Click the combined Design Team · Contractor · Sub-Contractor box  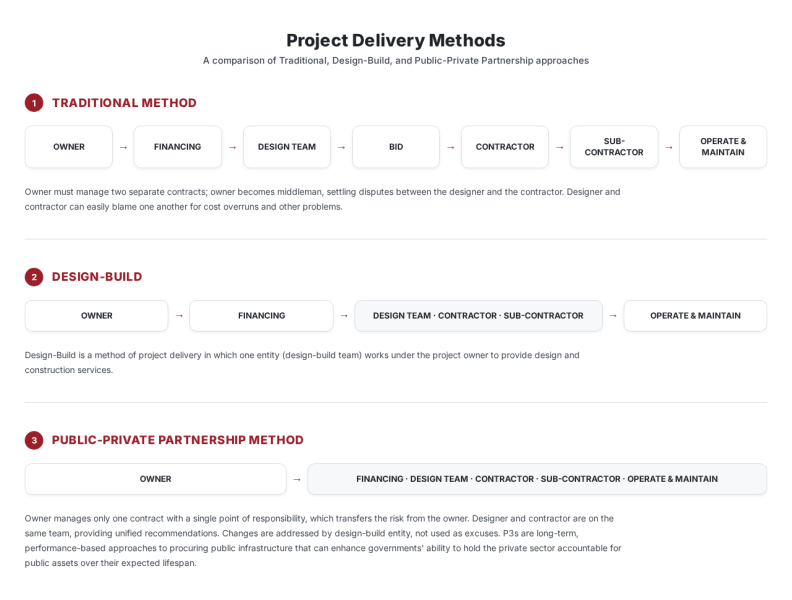click(x=478, y=316)
